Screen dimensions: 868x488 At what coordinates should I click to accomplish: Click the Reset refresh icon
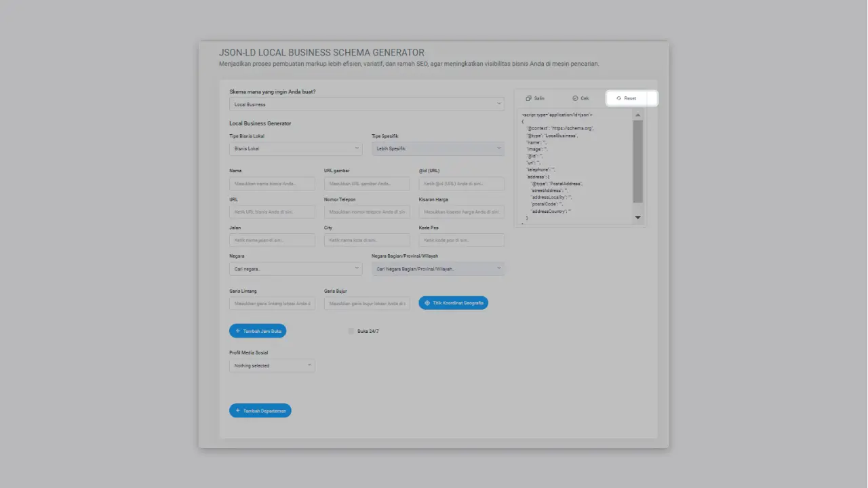pyautogui.click(x=618, y=98)
